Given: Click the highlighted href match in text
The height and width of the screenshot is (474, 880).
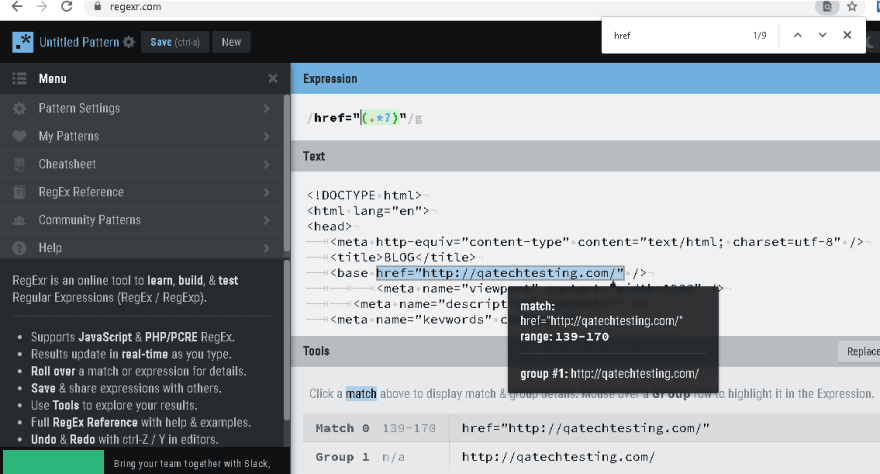Looking at the screenshot, I should [x=499, y=273].
